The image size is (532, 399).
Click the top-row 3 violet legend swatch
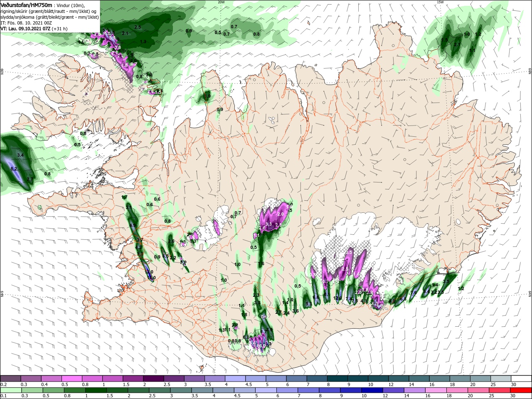(x=194, y=379)
